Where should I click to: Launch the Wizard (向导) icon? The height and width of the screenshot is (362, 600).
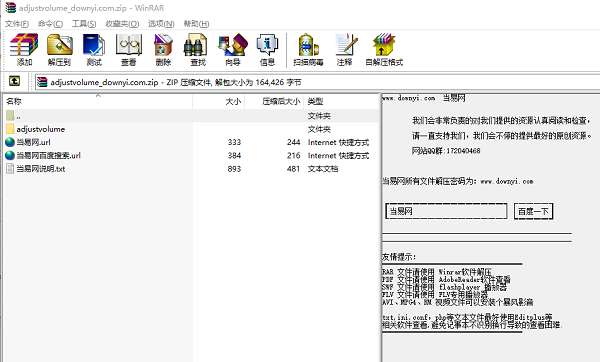pos(233,50)
